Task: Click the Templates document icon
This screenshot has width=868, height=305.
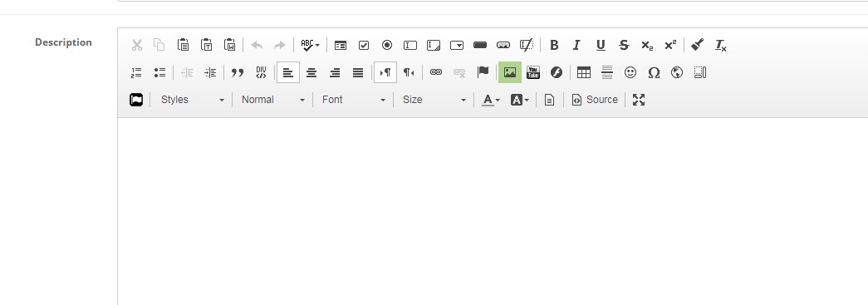Action: (549, 100)
